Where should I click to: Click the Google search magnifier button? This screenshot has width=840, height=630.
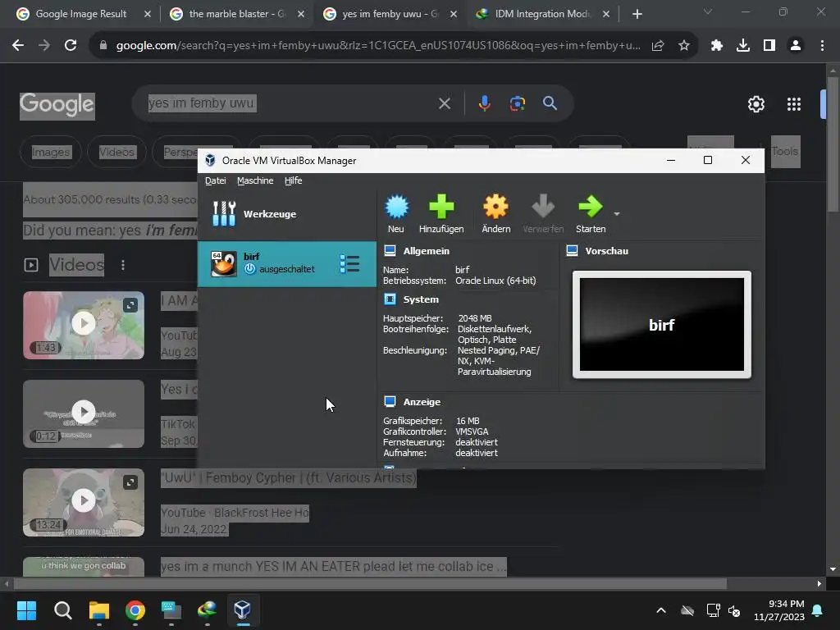(x=550, y=103)
